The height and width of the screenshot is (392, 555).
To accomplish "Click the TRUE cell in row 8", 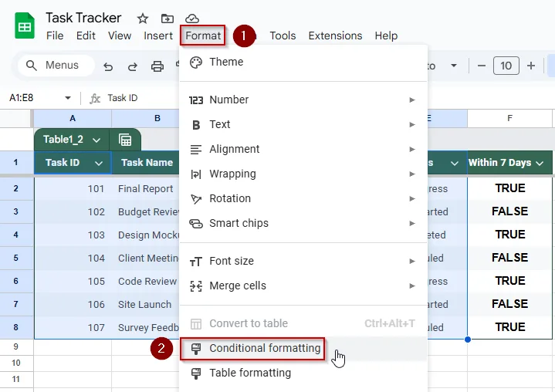I will [509, 327].
